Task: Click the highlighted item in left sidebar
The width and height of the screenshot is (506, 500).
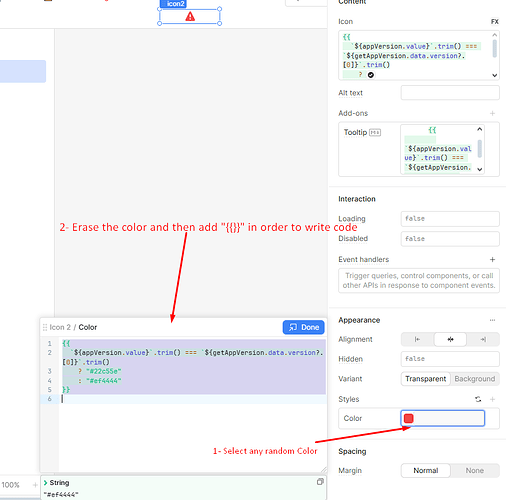Action: [x=23, y=71]
